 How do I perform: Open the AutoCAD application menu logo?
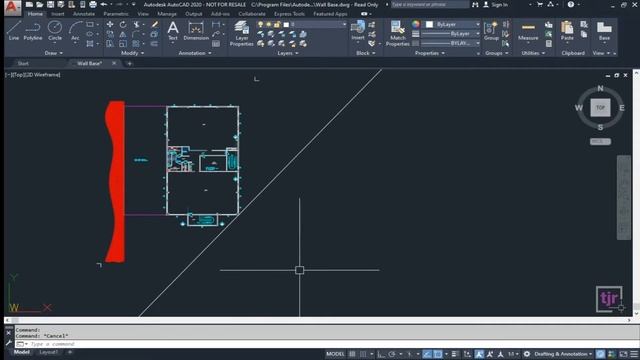[x=12, y=7]
